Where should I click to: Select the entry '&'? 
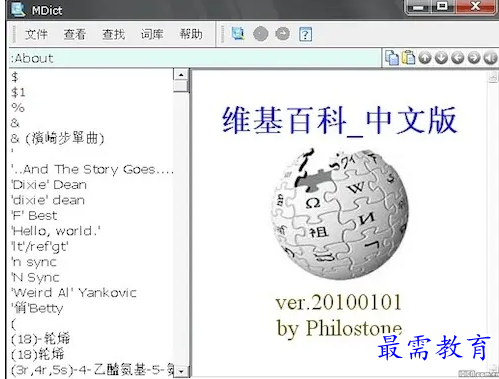15,123
